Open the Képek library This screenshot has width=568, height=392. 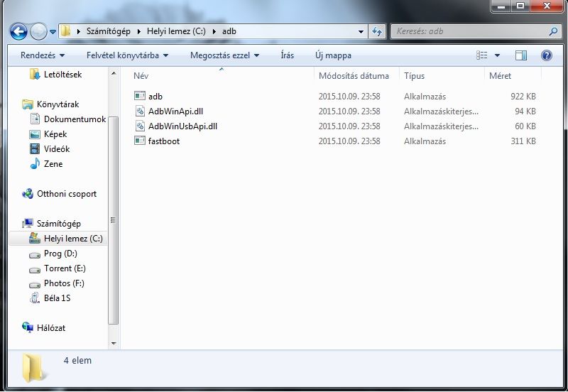coord(55,134)
